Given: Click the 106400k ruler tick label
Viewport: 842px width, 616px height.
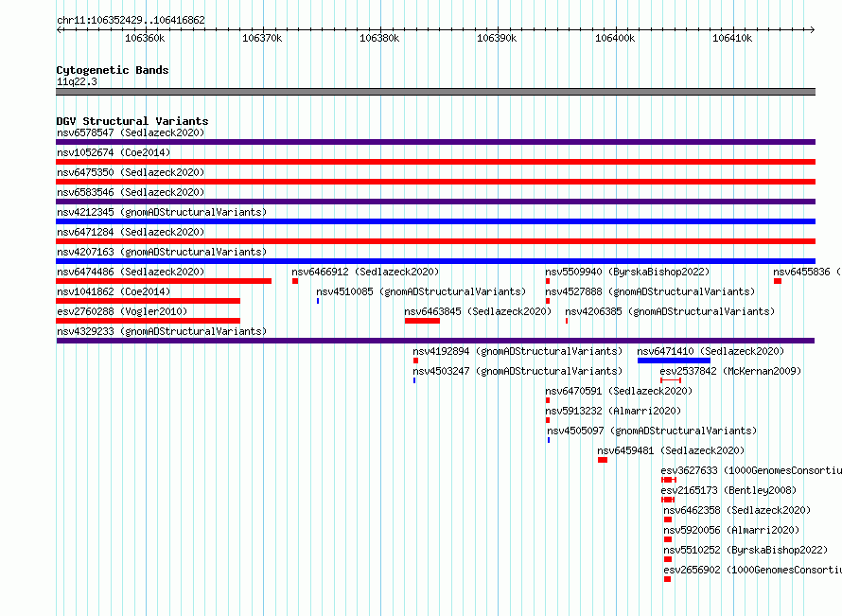Looking at the screenshot, I should point(615,38).
